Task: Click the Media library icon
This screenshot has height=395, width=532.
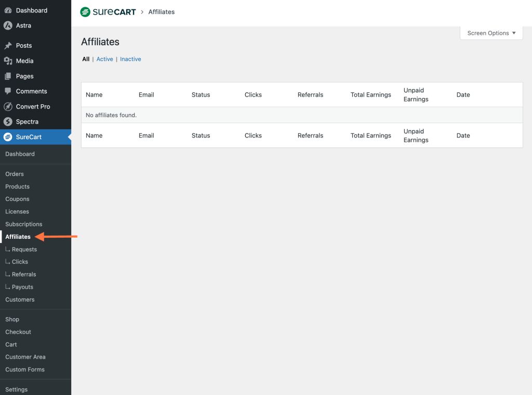Action: tap(8, 61)
